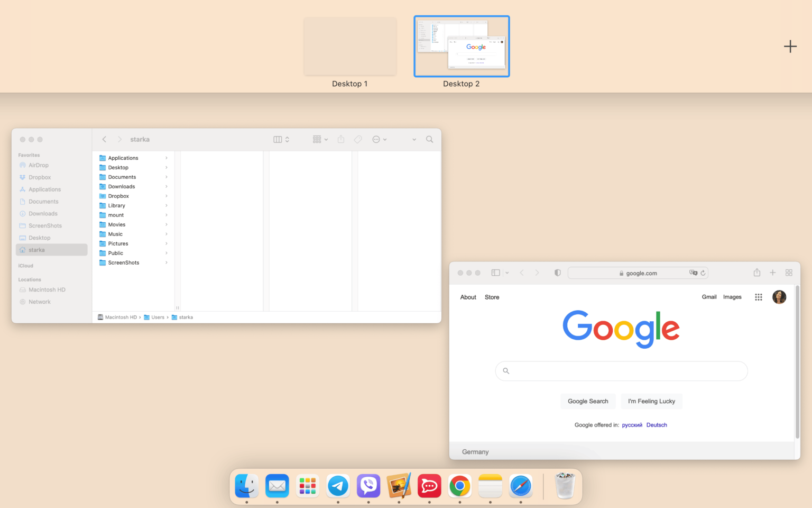Viewport: 812px width, 508px height.
Task: Toggle the Safari sidebar
Action: click(495, 273)
